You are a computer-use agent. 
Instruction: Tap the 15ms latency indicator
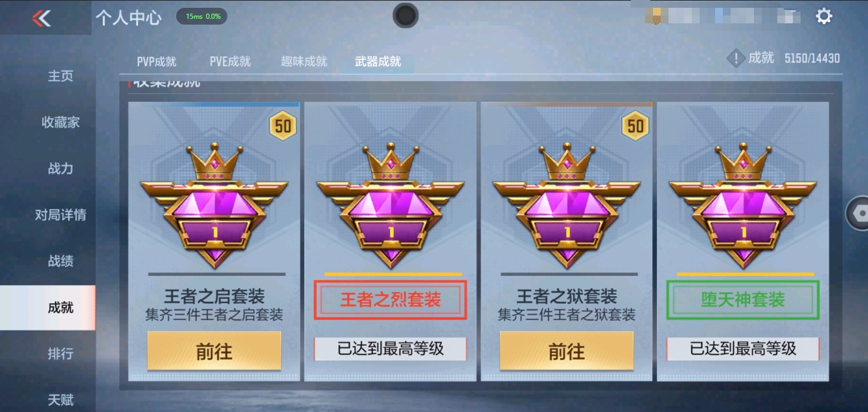coord(202,16)
